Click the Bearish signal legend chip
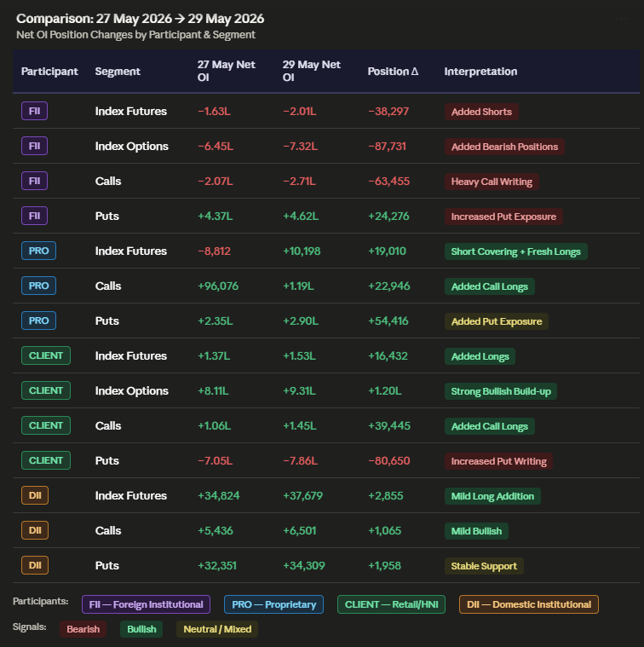The width and height of the screenshot is (644, 647). tap(83, 629)
